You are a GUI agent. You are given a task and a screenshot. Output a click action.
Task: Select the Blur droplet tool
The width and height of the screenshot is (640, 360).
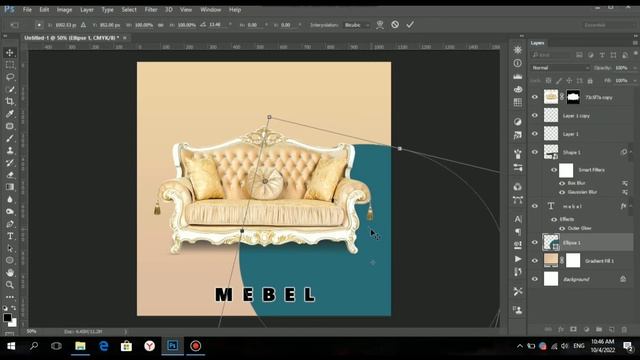tap(10, 200)
